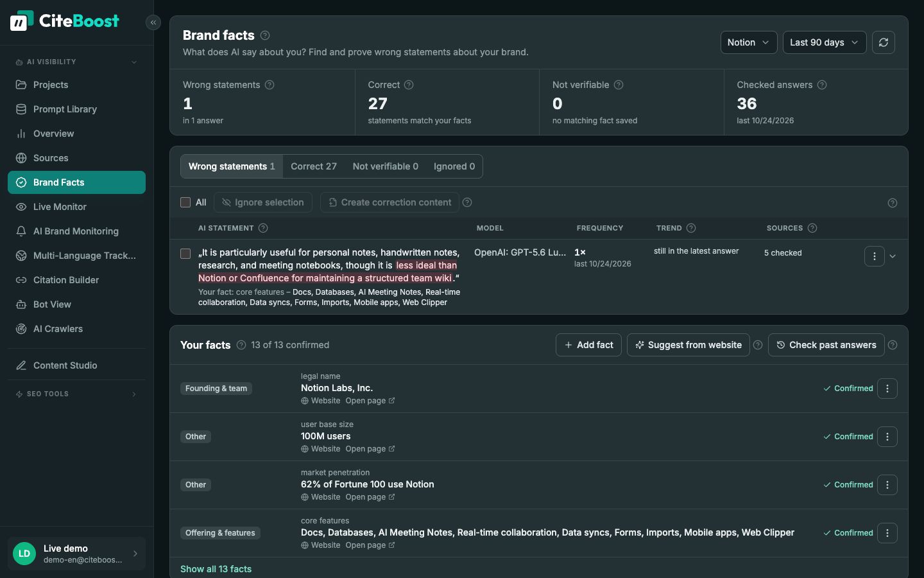Open Prompt Library in the sidebar
The width and height of the screenshot is (924, 578).
[x=76, y=109]
